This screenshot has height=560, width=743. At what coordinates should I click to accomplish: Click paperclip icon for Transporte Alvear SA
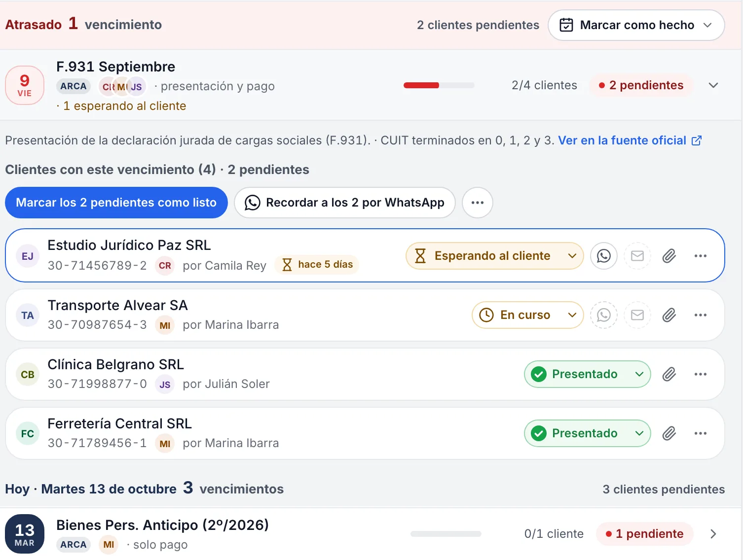tap(669, 315)
